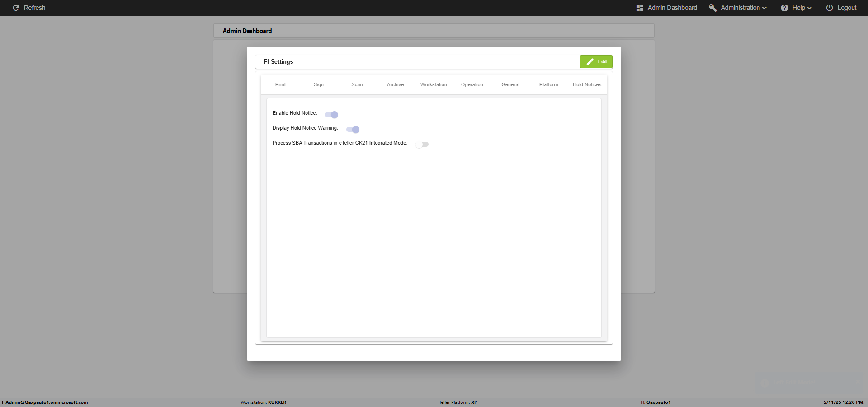Image resolution: width=868 pixels, height=407 pixels.
Task: Toggle the Enable Hold Notice switch
Action: 331,115
